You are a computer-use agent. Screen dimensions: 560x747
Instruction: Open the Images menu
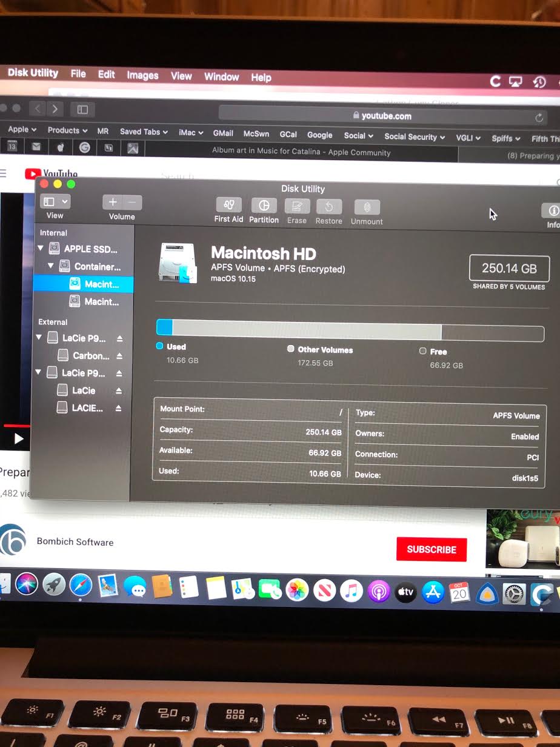pos(142,75)
